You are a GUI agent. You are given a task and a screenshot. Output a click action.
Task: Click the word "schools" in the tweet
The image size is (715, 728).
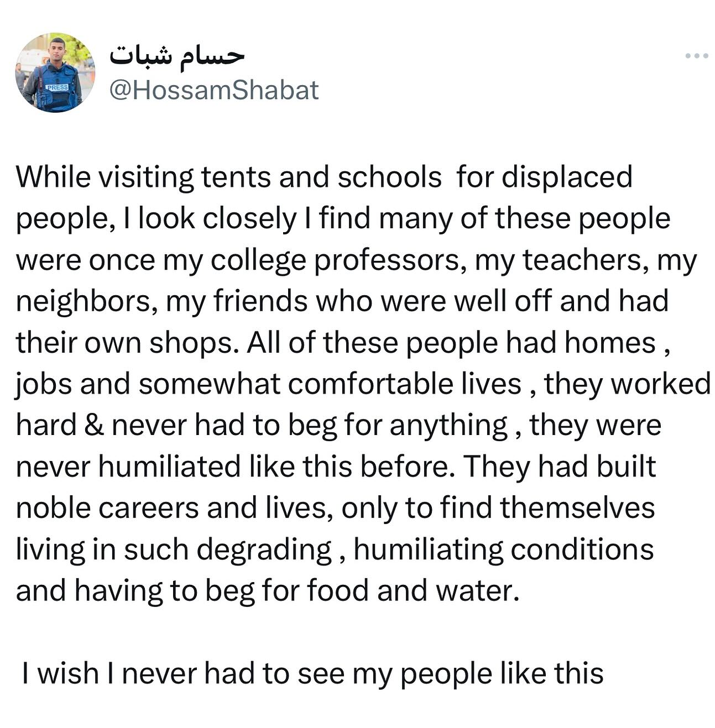[389, 177]
